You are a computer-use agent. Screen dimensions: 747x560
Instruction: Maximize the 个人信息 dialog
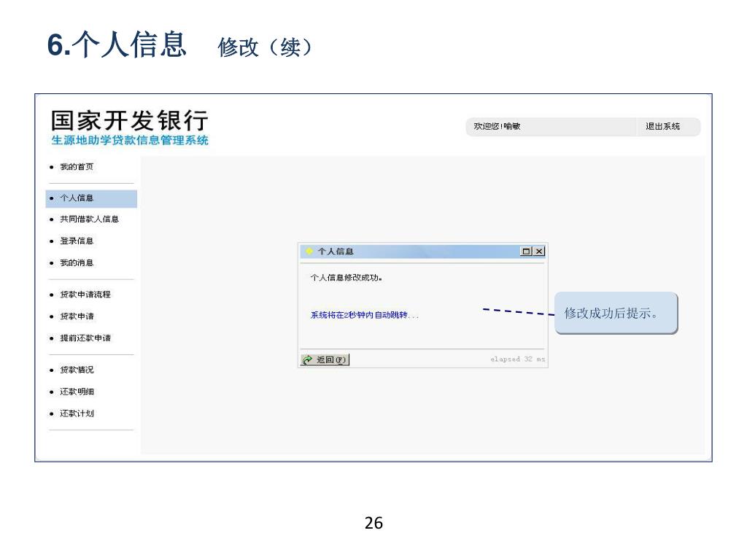tap(526, 252)
